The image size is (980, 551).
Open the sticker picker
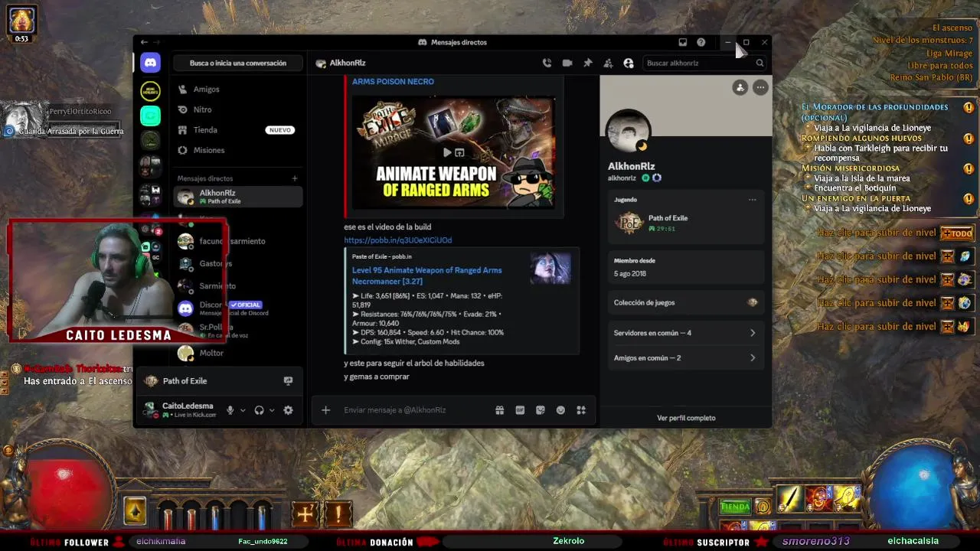pyautogui.click(x=541, y=410)
